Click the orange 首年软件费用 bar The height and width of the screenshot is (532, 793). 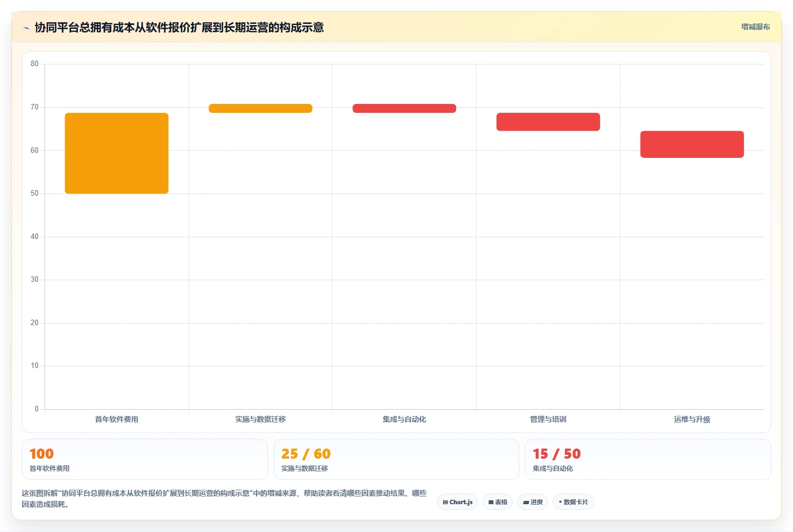tap(117, 153)
